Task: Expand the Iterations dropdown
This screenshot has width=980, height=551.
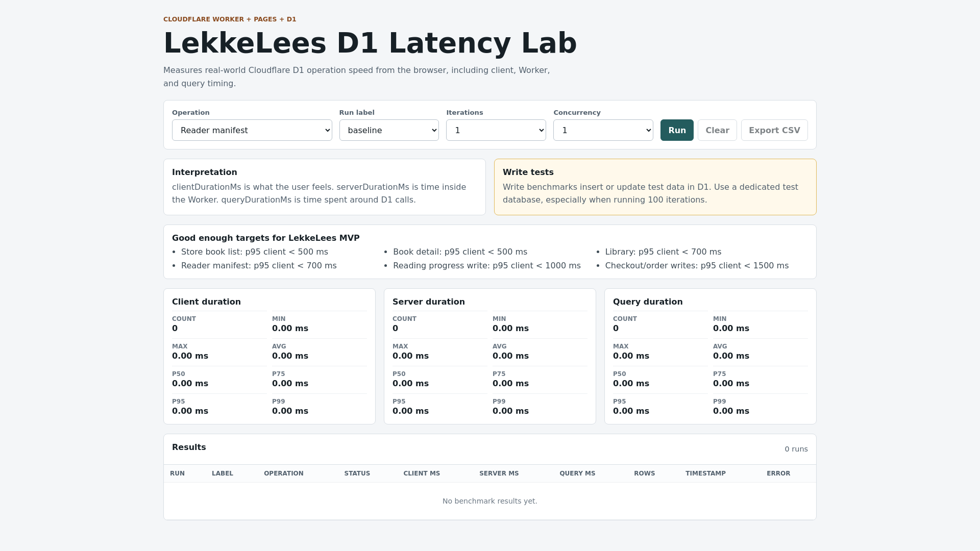Action: tap(496, 130)
